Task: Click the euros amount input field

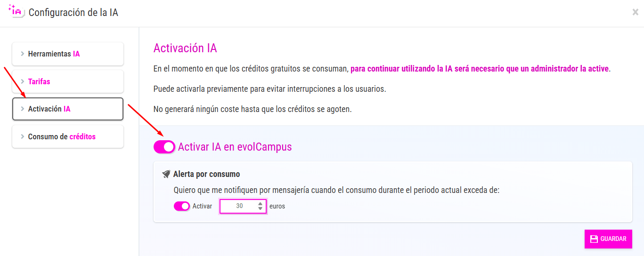Action: (x=239, y=206)
